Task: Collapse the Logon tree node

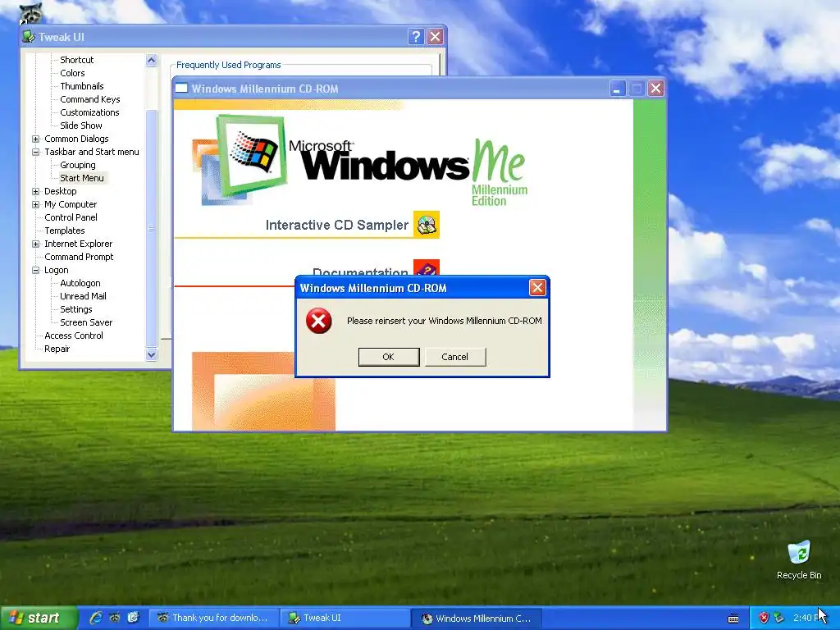Action: pos(36,270)
